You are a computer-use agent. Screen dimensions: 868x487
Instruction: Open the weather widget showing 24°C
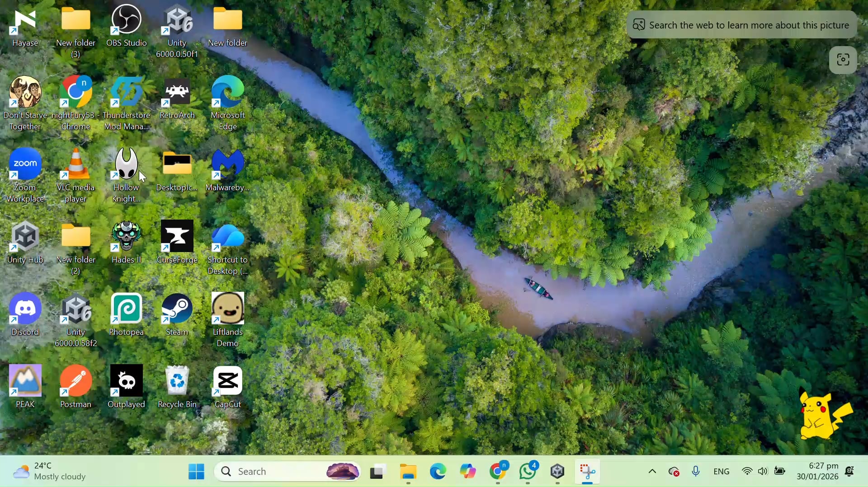tap(50, 471)
